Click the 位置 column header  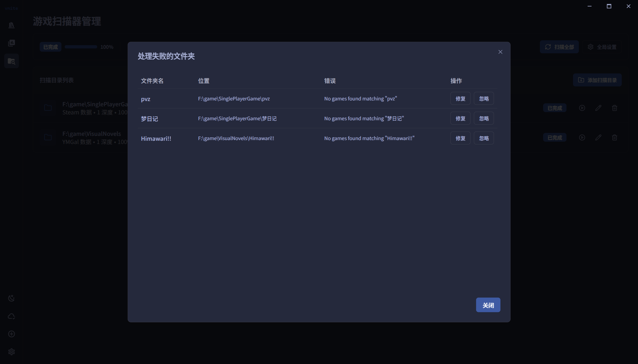204,81
